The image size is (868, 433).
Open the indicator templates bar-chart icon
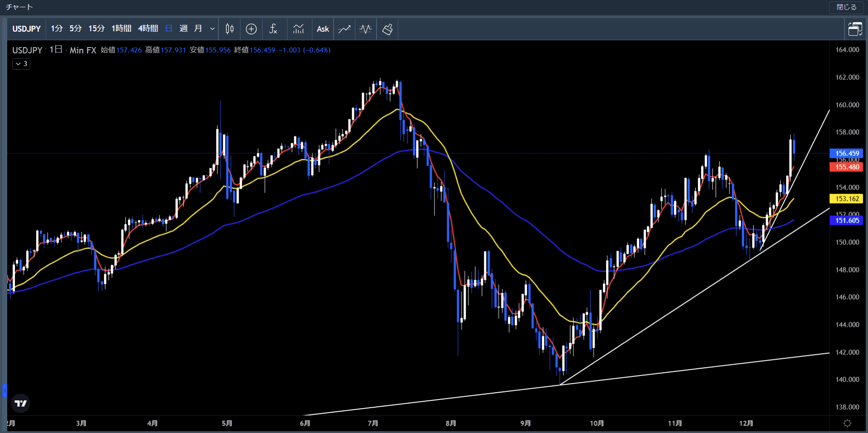pyautogui.click(x=298, y=29)
